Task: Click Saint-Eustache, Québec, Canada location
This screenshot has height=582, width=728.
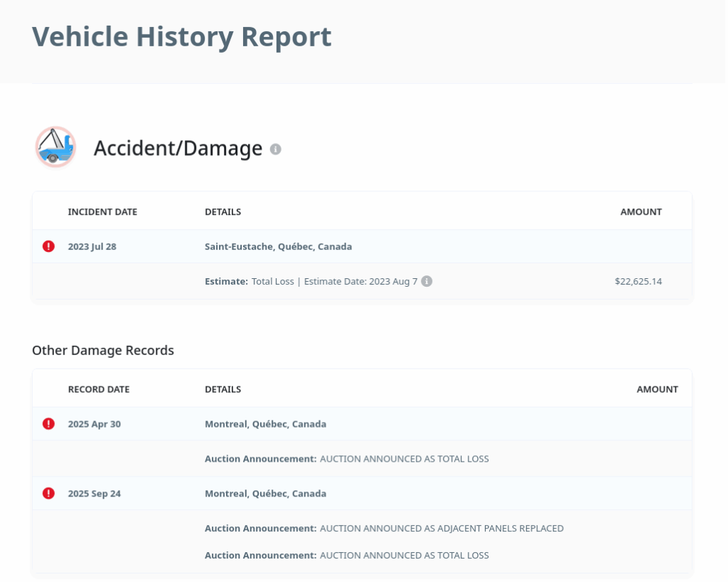Action: (278, 247)
